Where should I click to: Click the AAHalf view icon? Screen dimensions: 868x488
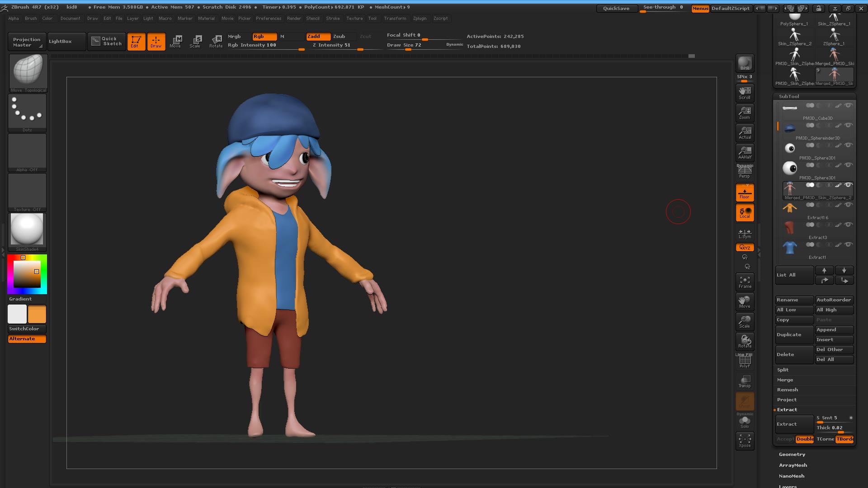click(745, 152)
